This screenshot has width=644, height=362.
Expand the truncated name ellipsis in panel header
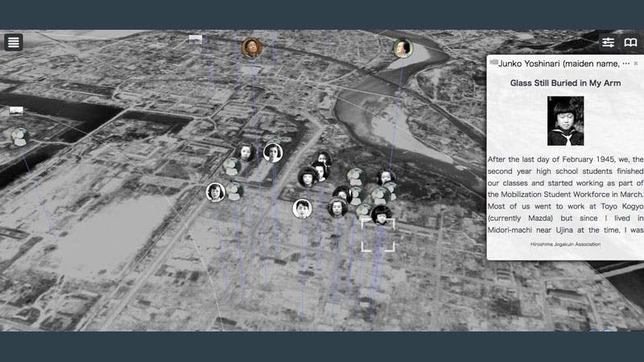[x=626, y=64]
